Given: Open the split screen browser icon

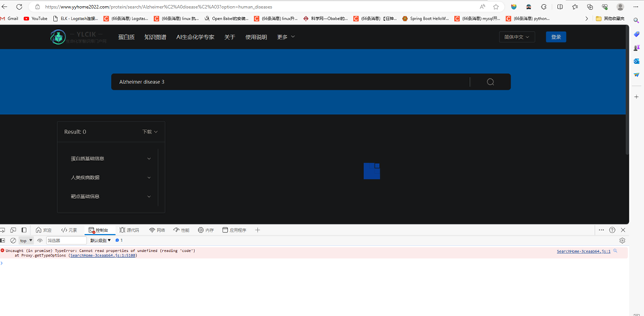Looking at the screenshot, I should pyautogui.click(x=560, y=7).
